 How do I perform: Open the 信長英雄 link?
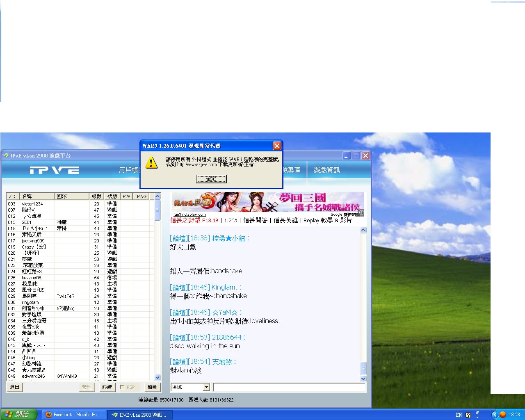[285, 220]
